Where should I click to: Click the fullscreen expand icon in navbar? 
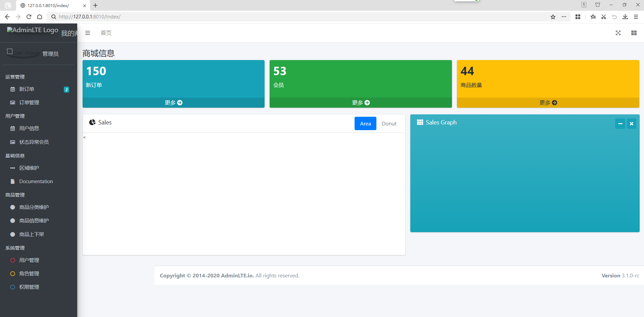point(618,33)
